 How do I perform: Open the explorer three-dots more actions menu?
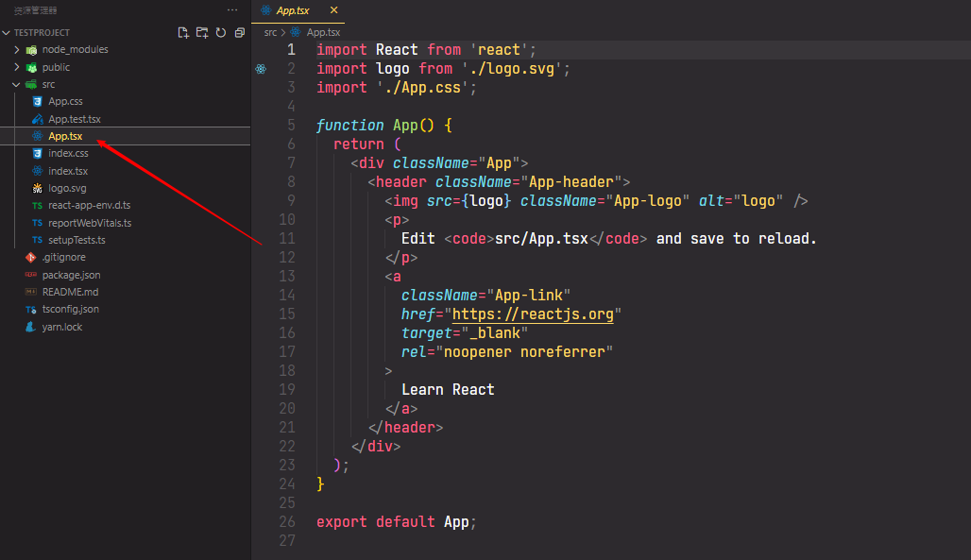(232, 9)
